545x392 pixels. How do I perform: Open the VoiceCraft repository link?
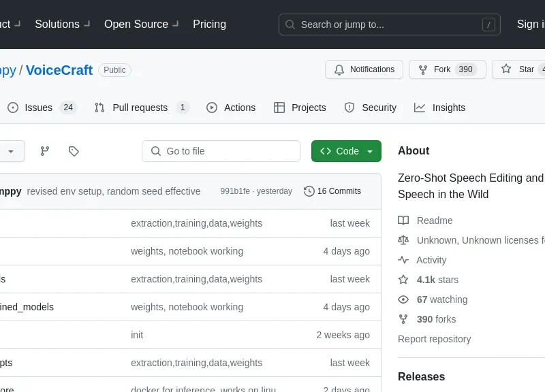(x=59, y=70)
